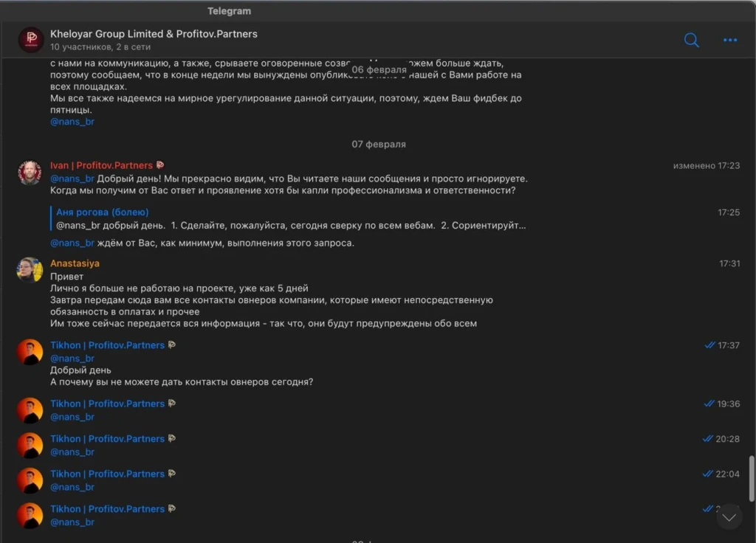Open Anastasiya's profile avatar

(x=30, y=270)
